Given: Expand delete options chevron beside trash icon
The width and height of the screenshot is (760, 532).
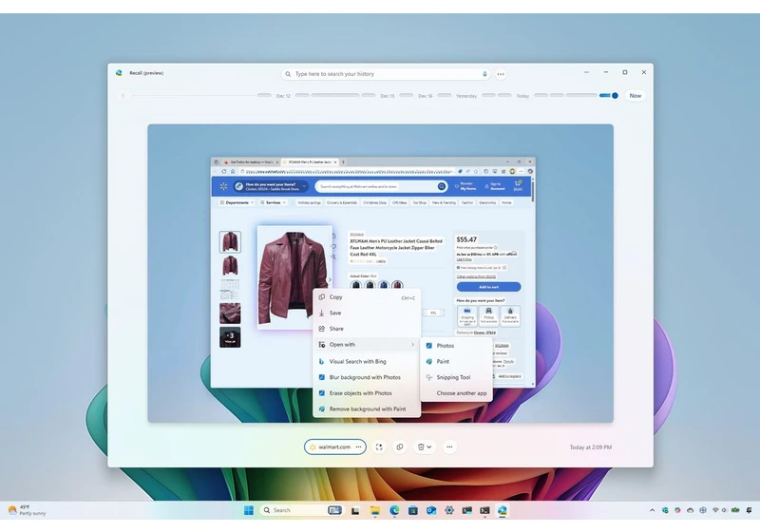Looking at the screenshot, I should click(429, 446).
